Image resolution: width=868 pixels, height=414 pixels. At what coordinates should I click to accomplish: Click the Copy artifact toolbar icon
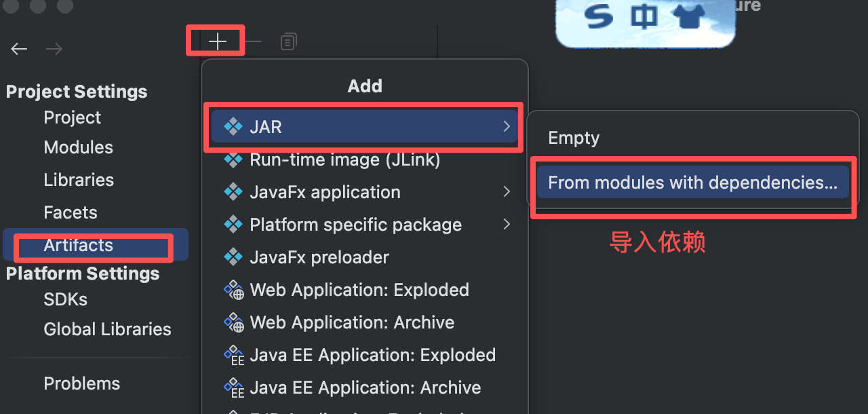(x=288, y=42)
